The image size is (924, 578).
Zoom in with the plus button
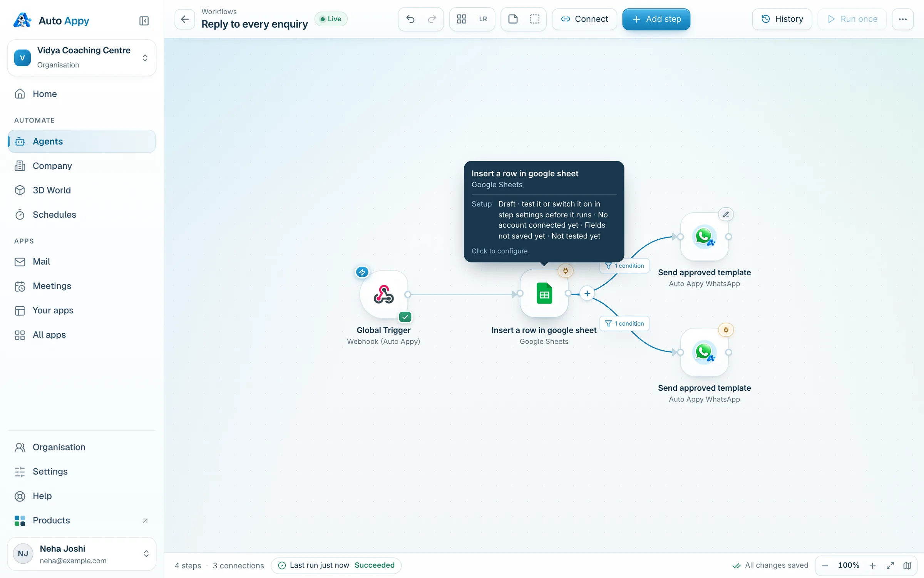872,565
